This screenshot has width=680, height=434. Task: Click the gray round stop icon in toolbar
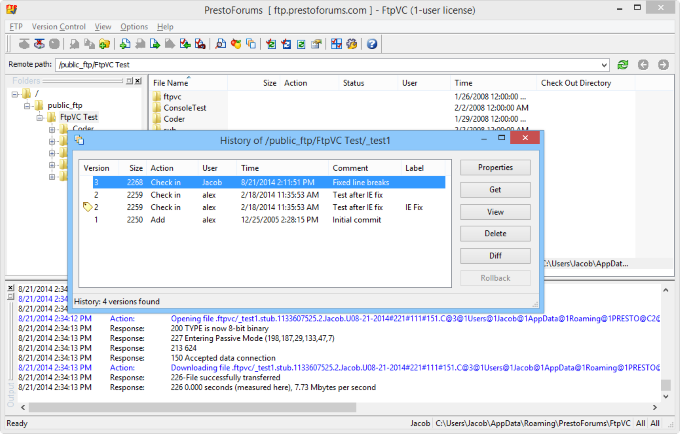(54, 44)
